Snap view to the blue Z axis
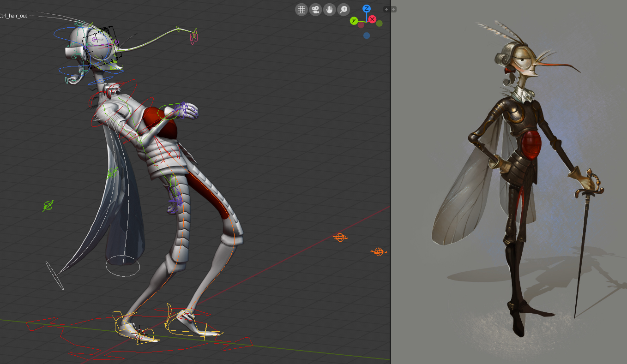Viewport: 627px width, 364px height. click(x=367, y=8)
